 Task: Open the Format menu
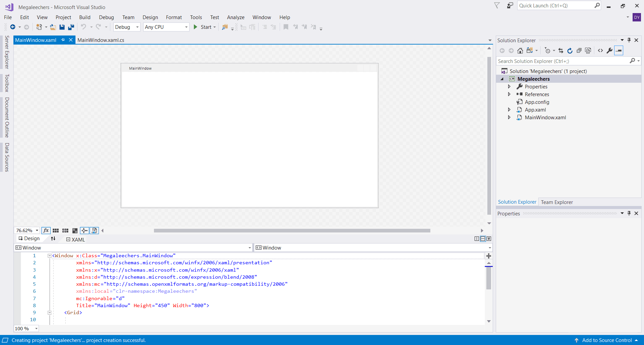[174, 17]
